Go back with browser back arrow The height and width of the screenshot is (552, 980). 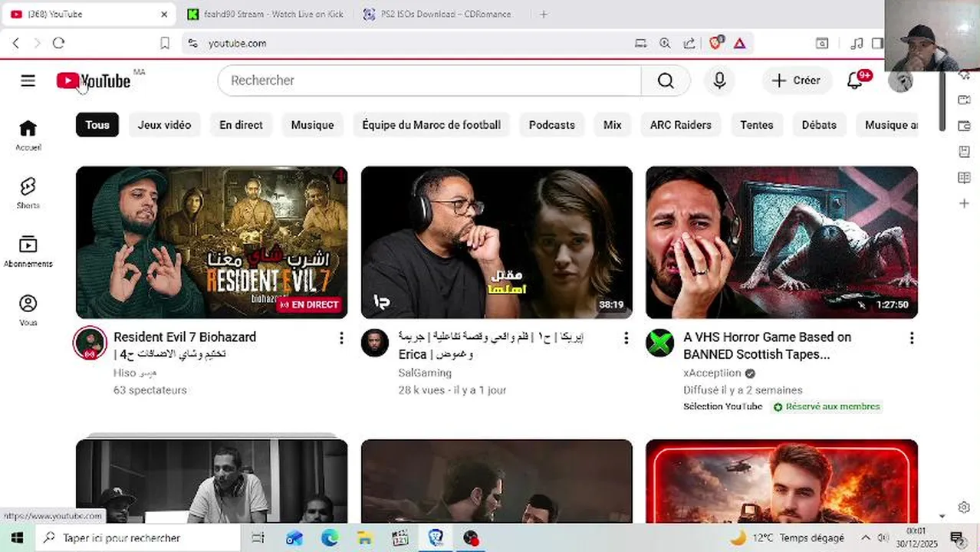click(x=16, y=43)
